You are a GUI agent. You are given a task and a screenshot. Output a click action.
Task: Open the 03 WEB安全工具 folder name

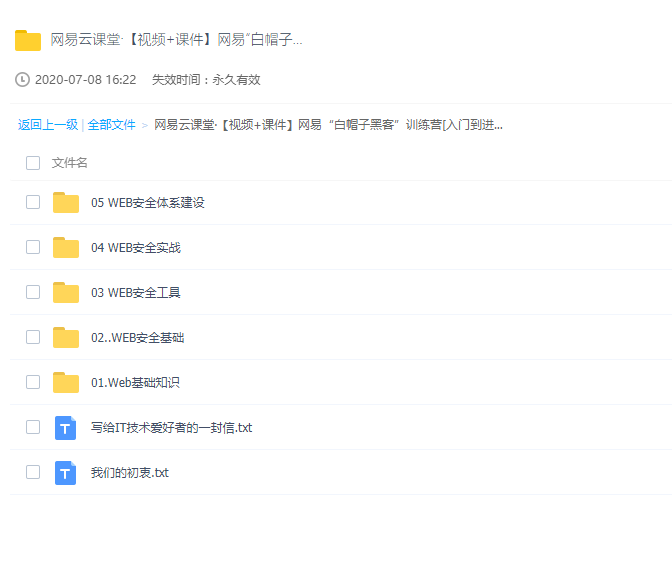pyautogui.click(x=136, y=292)
